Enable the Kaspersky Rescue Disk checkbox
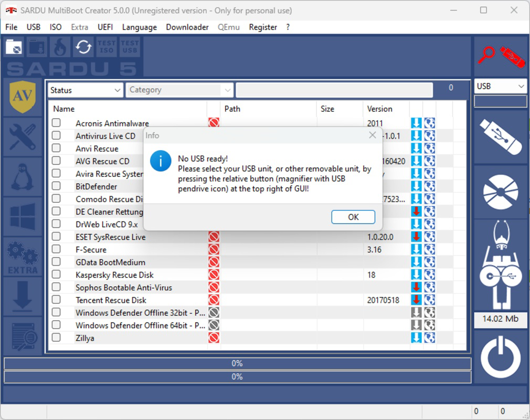Screen dimensions: 530x420 (x=56, y=274)
